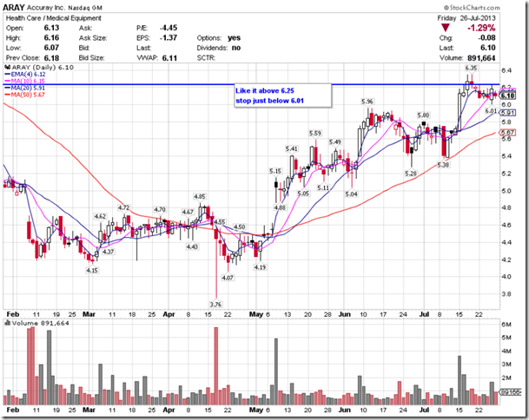Click the '5.59' price label
Screen dimensions: 529x420
coord(315,134)
